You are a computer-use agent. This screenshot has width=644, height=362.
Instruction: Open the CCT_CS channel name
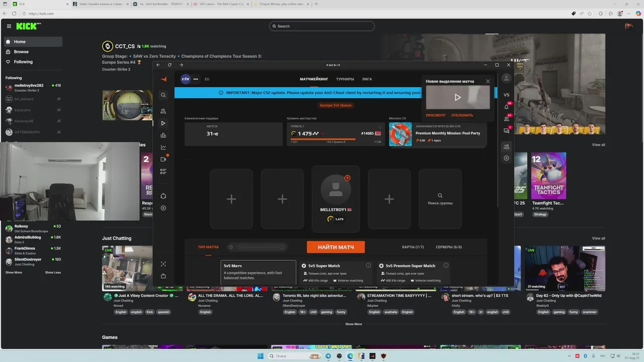click(125, 46)
